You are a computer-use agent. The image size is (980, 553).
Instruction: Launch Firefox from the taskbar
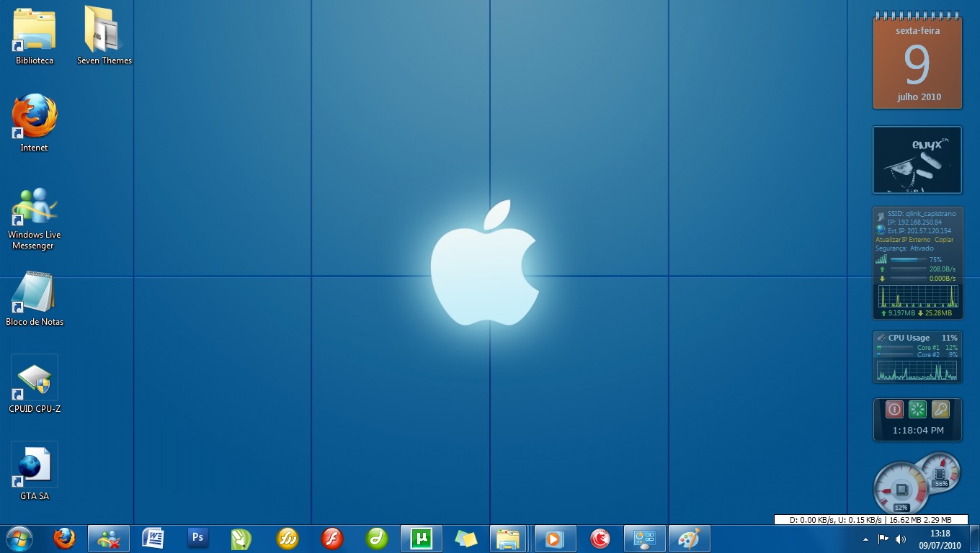(x=64, y=538)
